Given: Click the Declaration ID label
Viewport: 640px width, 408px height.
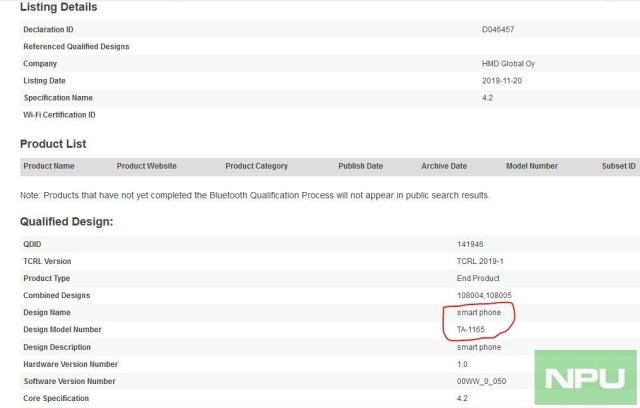Looking at the screenshot, I should tap(48, 29).
